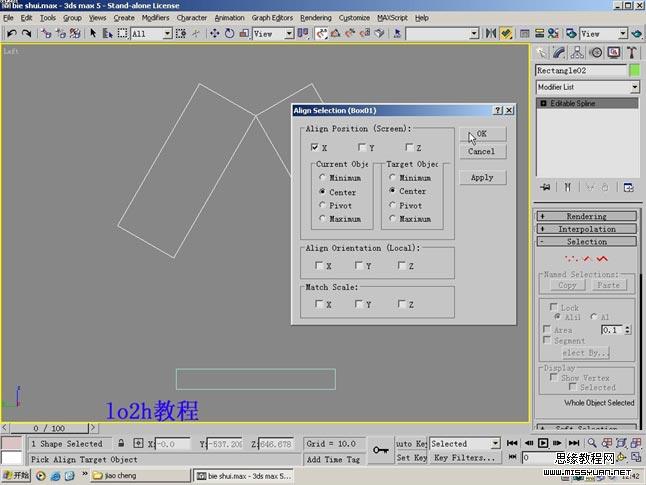Click Apply in Align Selection dialog
The height and width of the screenshot is (485, 646).
(483, 178)
